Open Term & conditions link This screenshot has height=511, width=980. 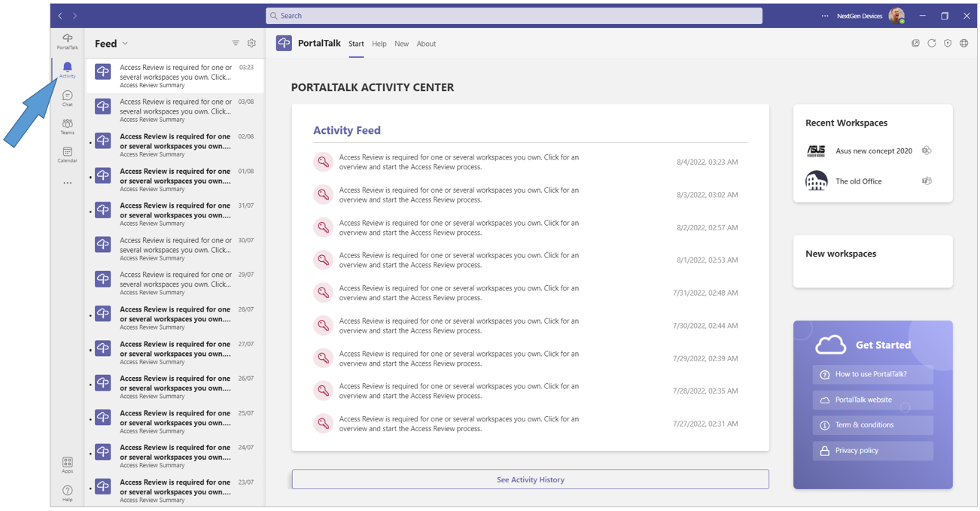pos(872,425)
